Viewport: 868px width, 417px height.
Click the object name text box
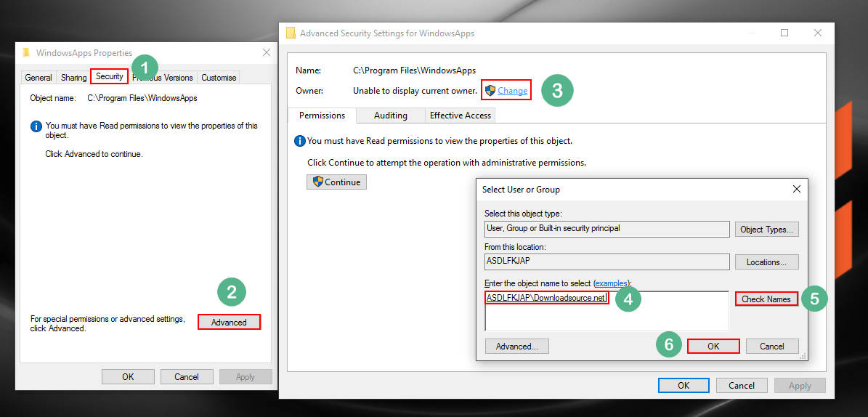click(607, 311)
